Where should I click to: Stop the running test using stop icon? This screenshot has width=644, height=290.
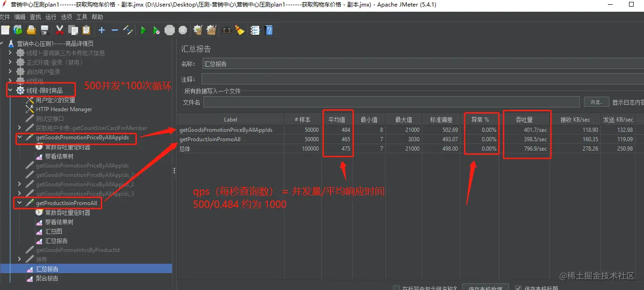pos(169,30)
